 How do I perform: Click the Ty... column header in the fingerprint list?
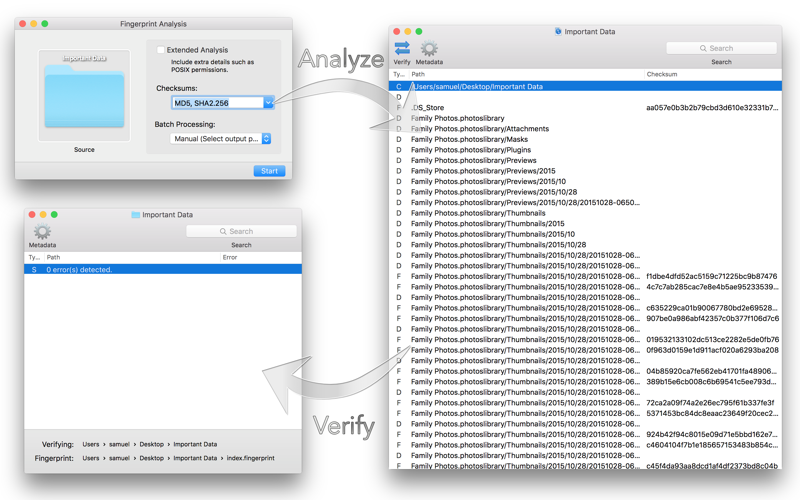point(399,74)
